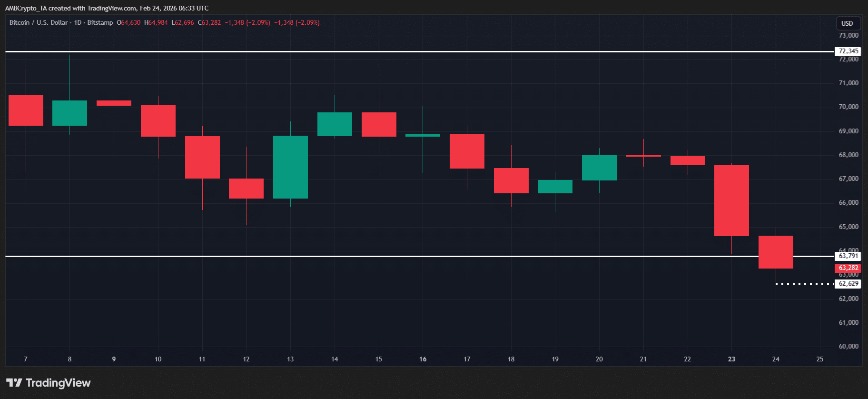Open the USD currency selector
The image size is (868, 399).
[847, 23]
